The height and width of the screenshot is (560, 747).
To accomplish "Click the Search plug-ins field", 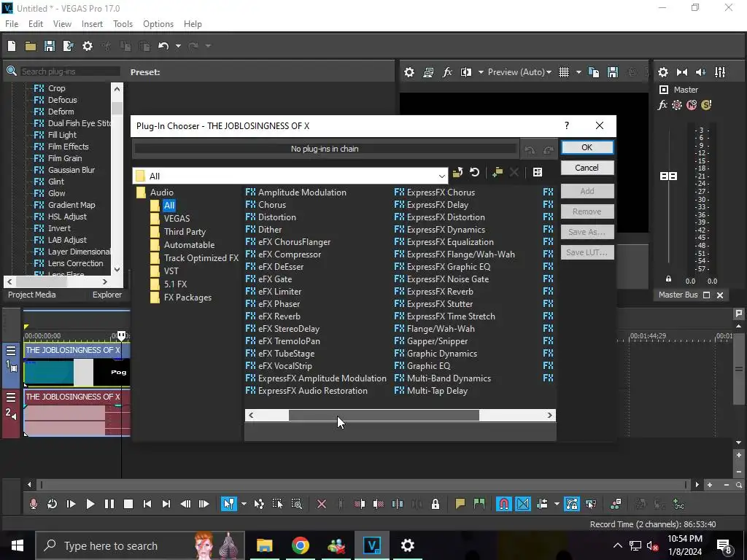I will click(x=70, y=71).
